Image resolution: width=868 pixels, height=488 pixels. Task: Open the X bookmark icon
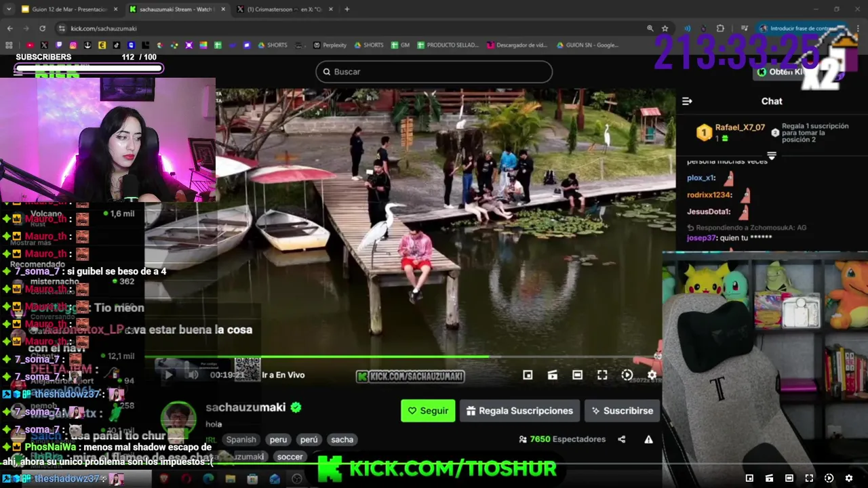(44, 45)
